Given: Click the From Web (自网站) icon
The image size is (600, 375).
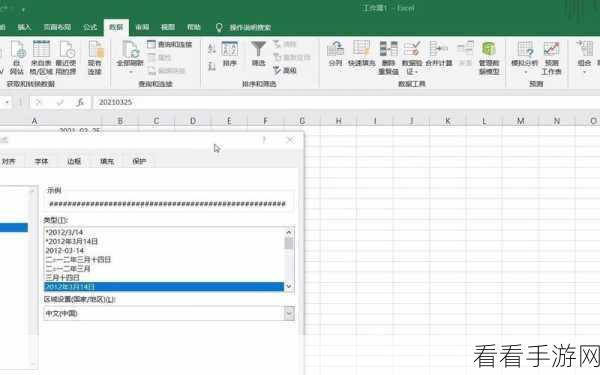Looking at the screenshot, I should pyautogui.click(x=17, y=57).
